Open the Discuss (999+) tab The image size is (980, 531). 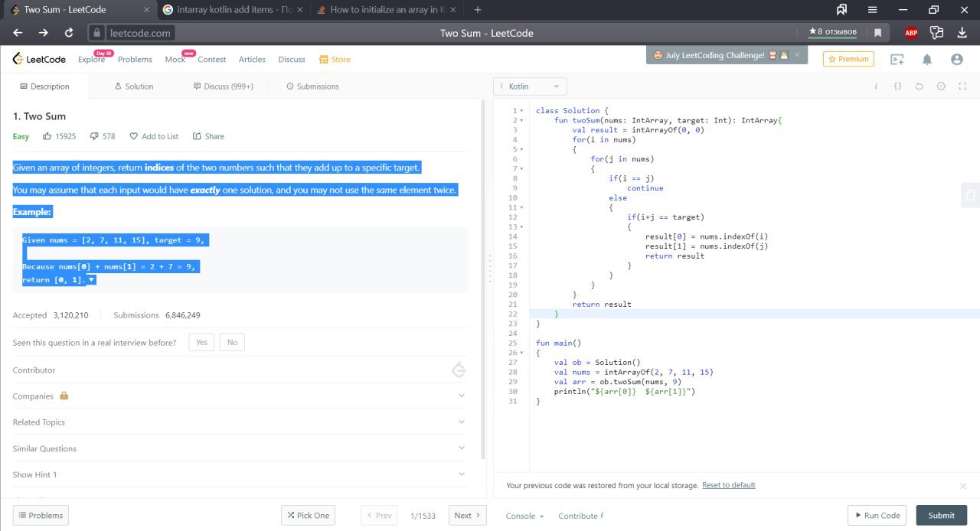click(224, 86)
